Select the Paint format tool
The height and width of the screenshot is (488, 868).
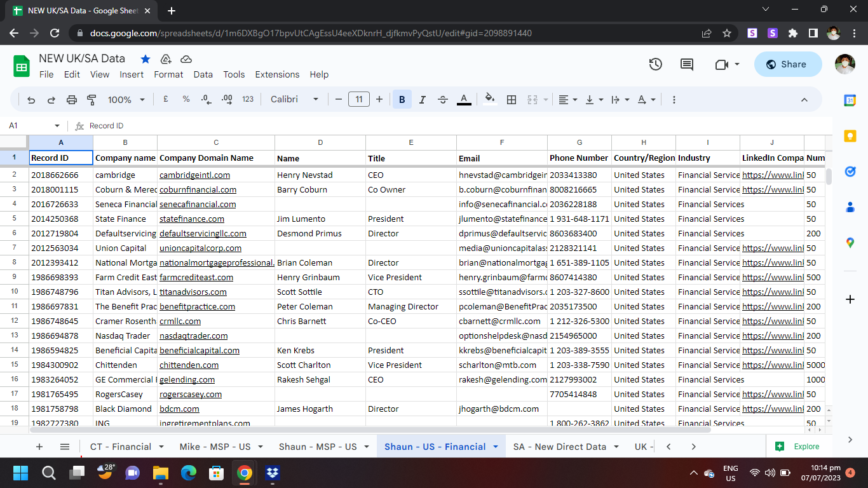pos(92,100)
